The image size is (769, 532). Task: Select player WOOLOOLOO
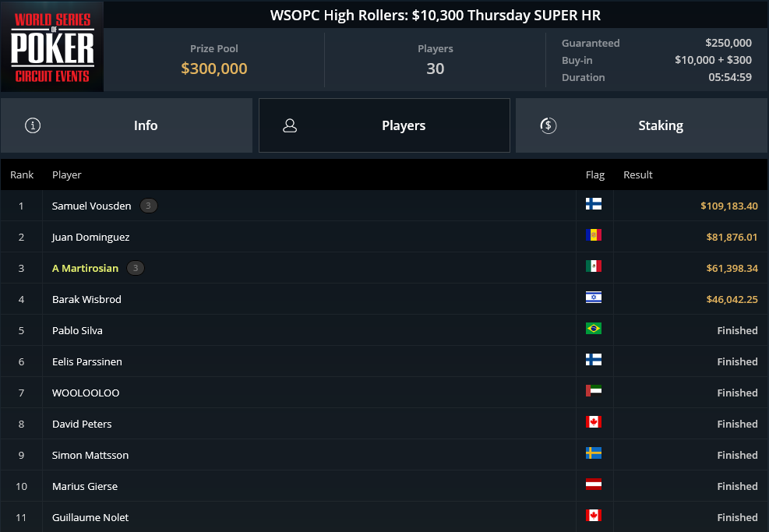(x=86, y=393)
